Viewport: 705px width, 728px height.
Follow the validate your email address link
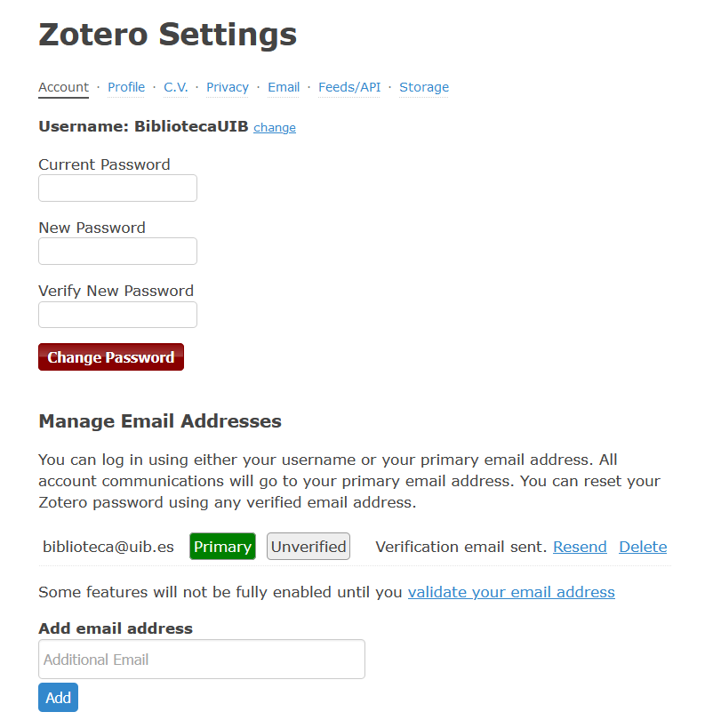[x=511, y=592]
